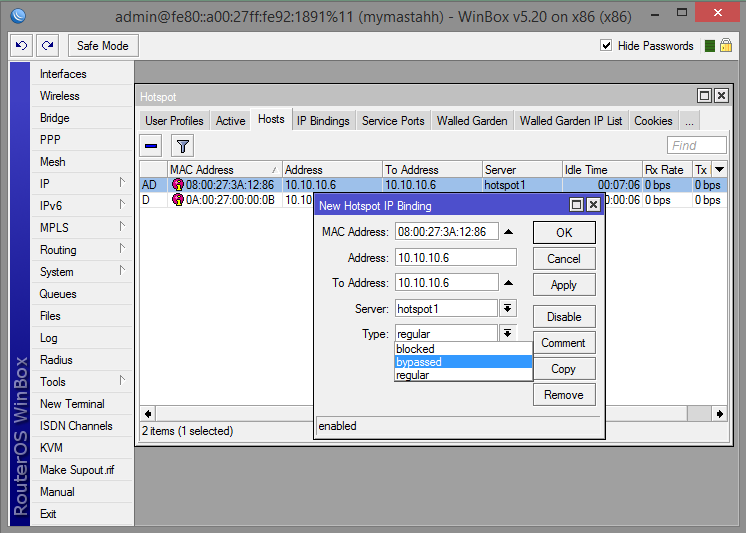Image resolution: width=746 pixels, height=533 pixels.
Task: Maximize the Hotspot window
Action: (704, 96)
